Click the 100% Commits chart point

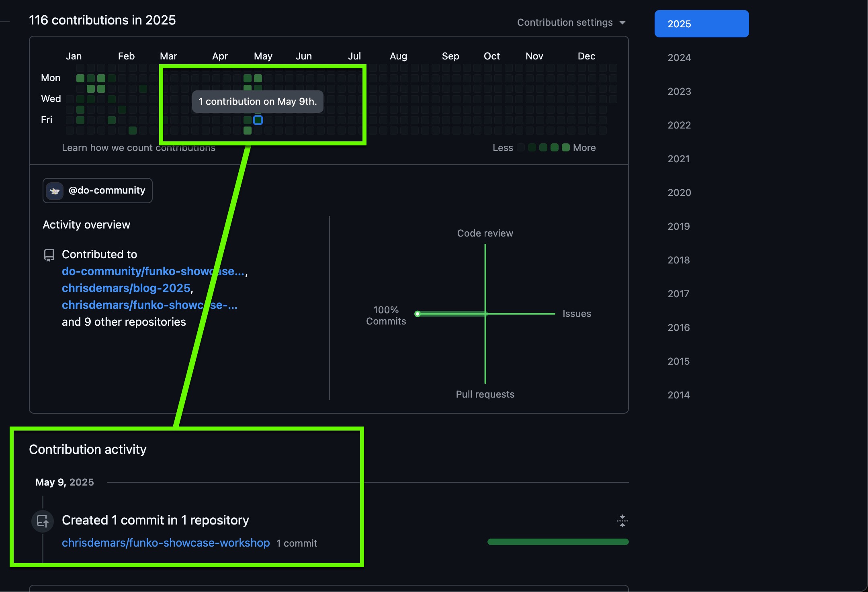coord(418,314)
